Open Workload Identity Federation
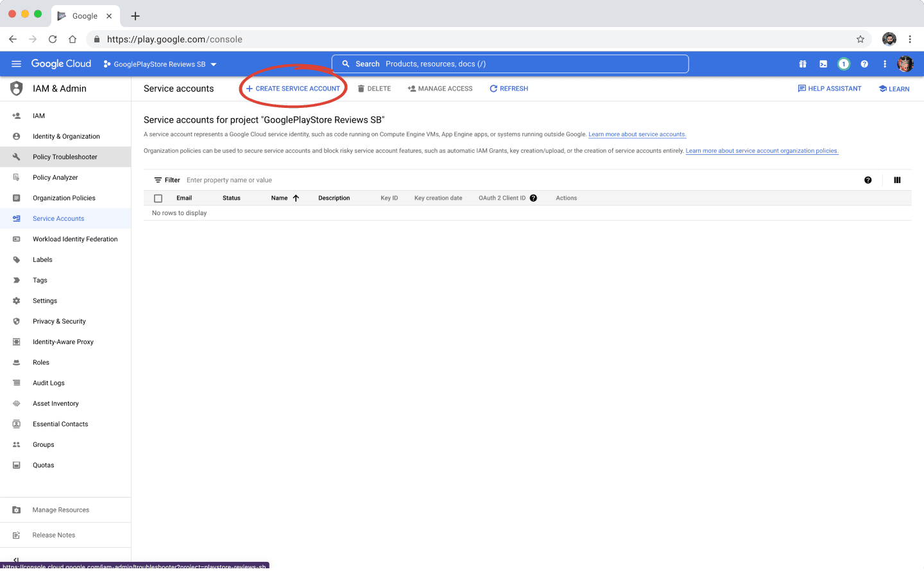 65,239
